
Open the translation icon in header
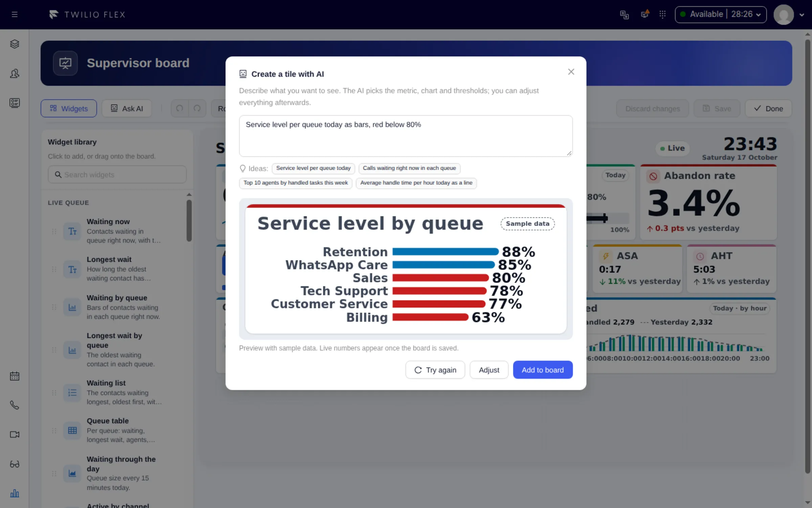tap(624, 15)
